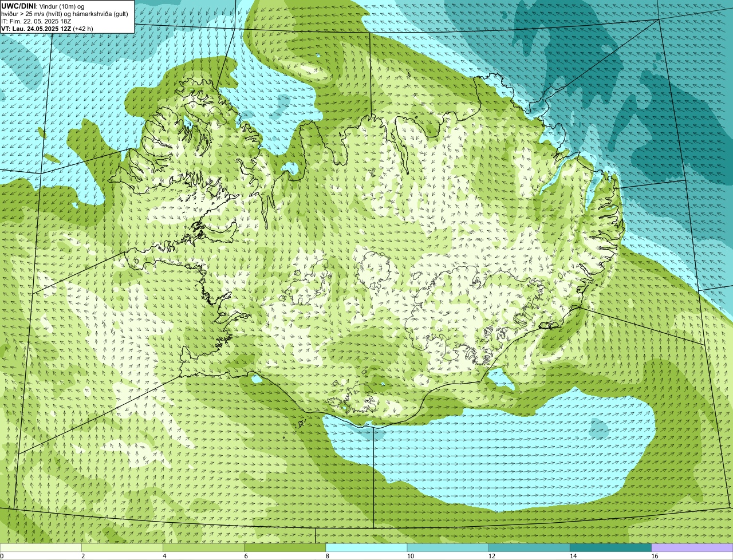Click the legend label '14'

[x=573, y=556]
